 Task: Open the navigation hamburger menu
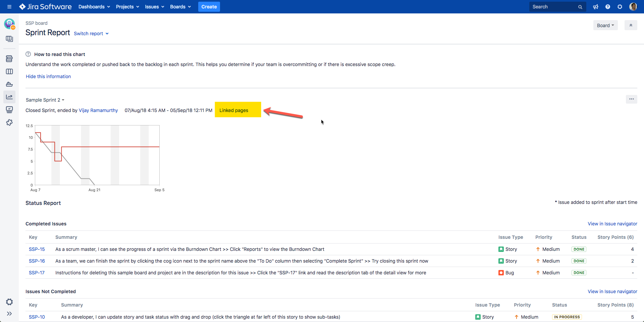coord(9,7)
